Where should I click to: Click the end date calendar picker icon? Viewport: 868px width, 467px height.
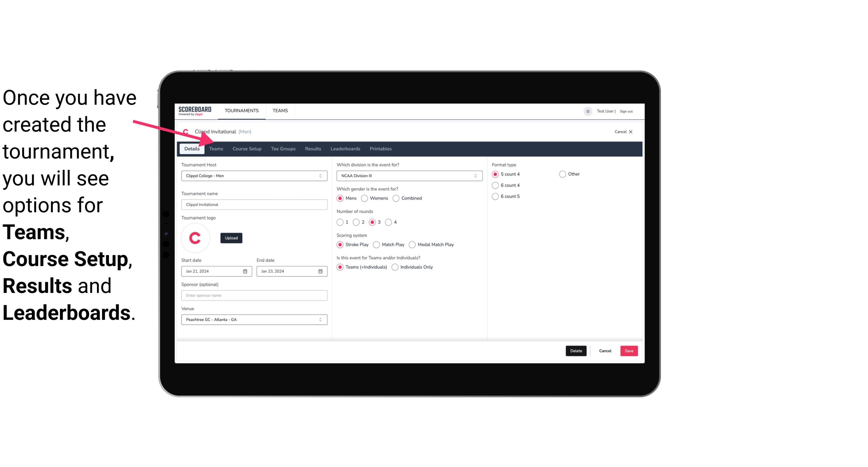[x=321, y=271]
